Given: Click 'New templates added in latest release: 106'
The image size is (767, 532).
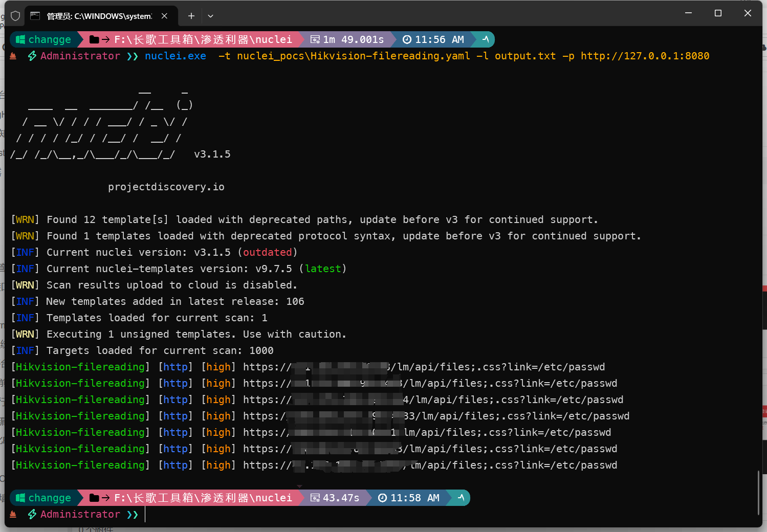Looking at the screenshot, I should (x=158, y=301).
